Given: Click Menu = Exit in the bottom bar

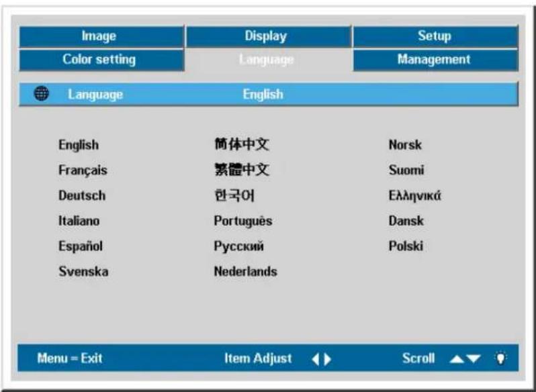Looking at the screenshot, I should tap(70, 358).
